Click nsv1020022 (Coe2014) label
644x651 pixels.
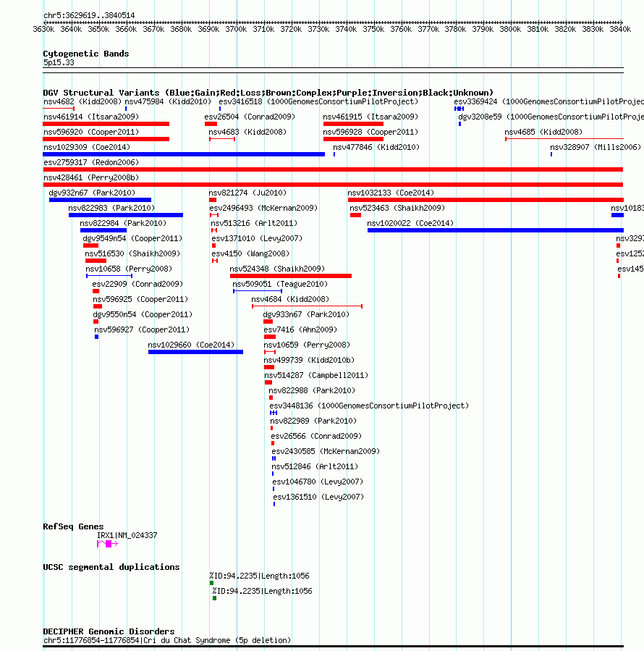(x=410, y=223)
